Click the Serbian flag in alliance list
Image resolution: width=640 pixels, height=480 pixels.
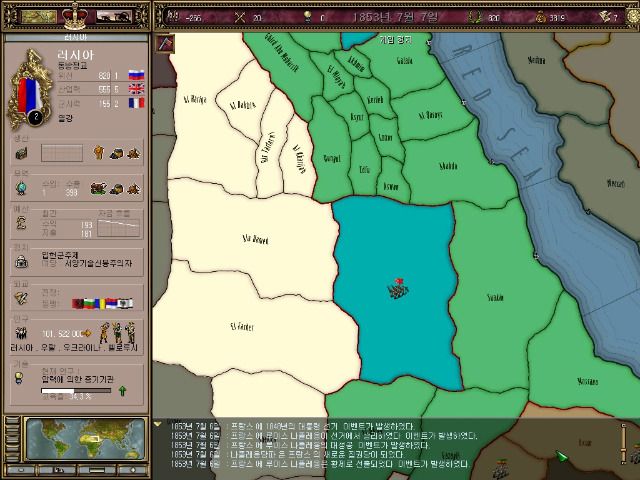tap(111, 303)
